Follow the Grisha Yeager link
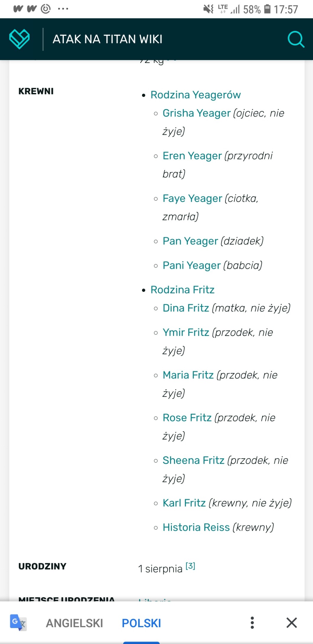This screenshot has height=644, width=313. [196, 113]
